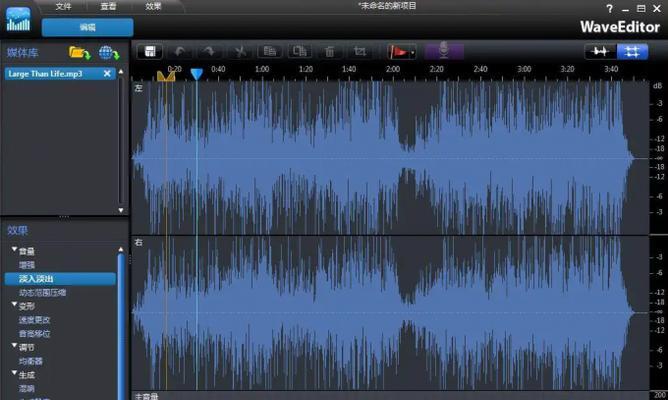The height and width of the screenshot is (400, 668).
Task: Collapse the 音量 effects group
Action: [14, 250]
